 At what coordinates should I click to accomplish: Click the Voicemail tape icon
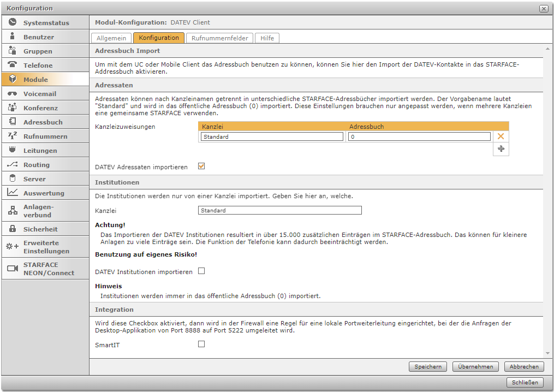pos(13,93)
